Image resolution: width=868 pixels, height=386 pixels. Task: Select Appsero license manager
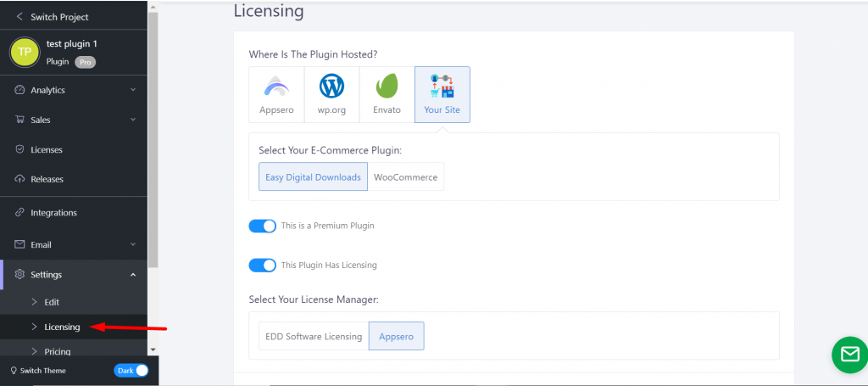397,336
